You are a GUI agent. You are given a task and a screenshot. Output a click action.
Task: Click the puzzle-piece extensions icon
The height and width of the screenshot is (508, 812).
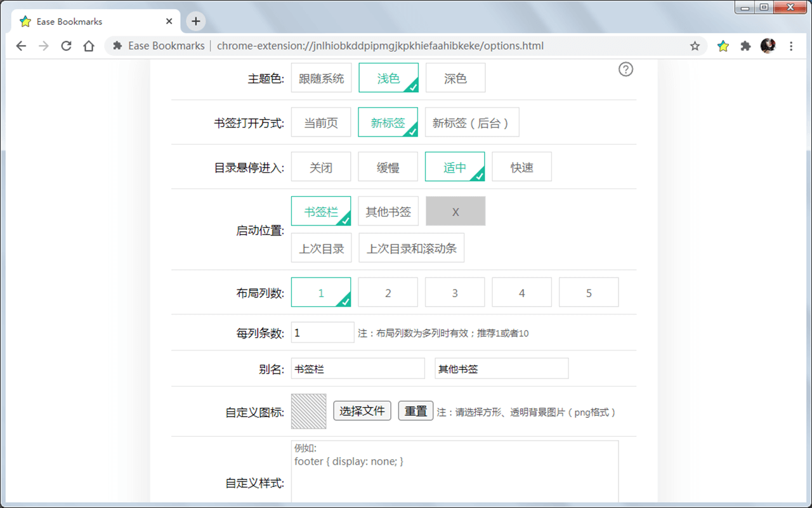coord(745,45)
